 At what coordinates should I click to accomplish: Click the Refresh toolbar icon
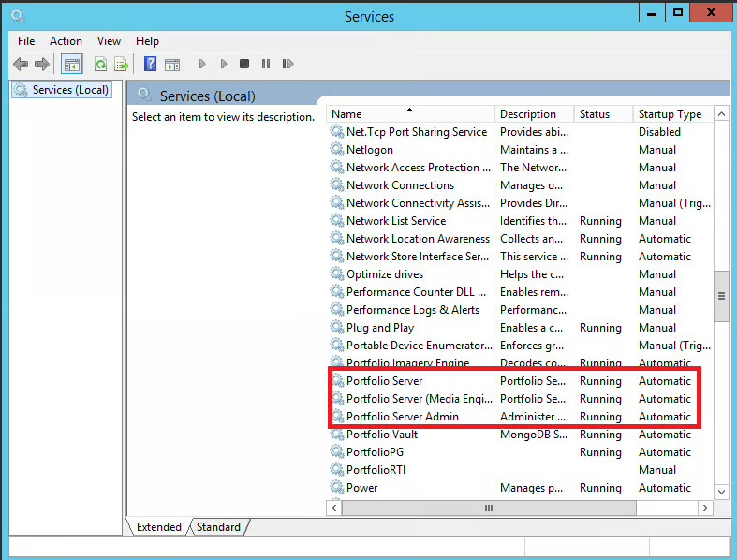(x=100, y=64)
